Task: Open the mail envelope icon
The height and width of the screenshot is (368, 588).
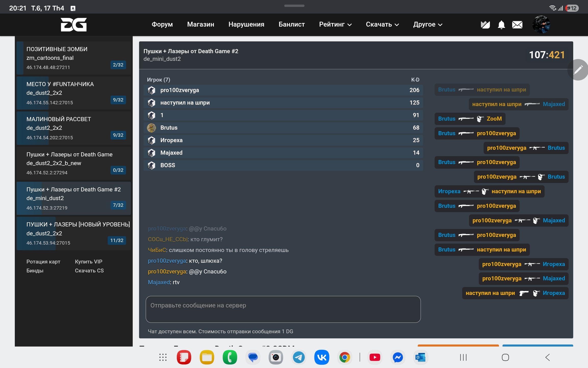Action: [517, 25]
